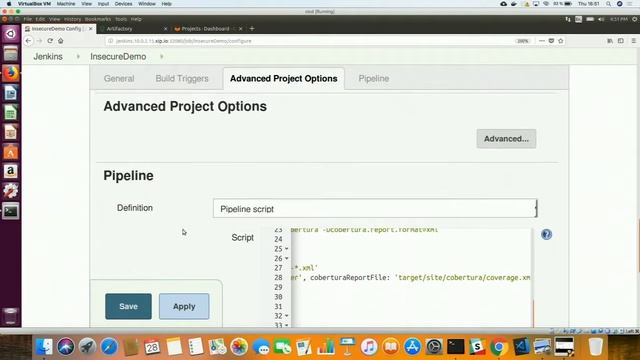This screenshot has height=360, width=640.
Task: Click the page vertical scrollbar
Action: coord(638,245)
